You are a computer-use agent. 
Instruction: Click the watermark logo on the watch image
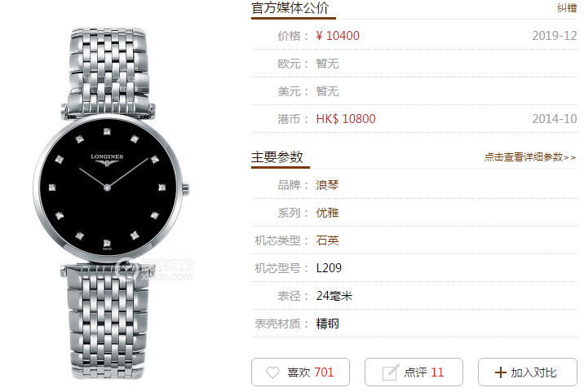155,269
